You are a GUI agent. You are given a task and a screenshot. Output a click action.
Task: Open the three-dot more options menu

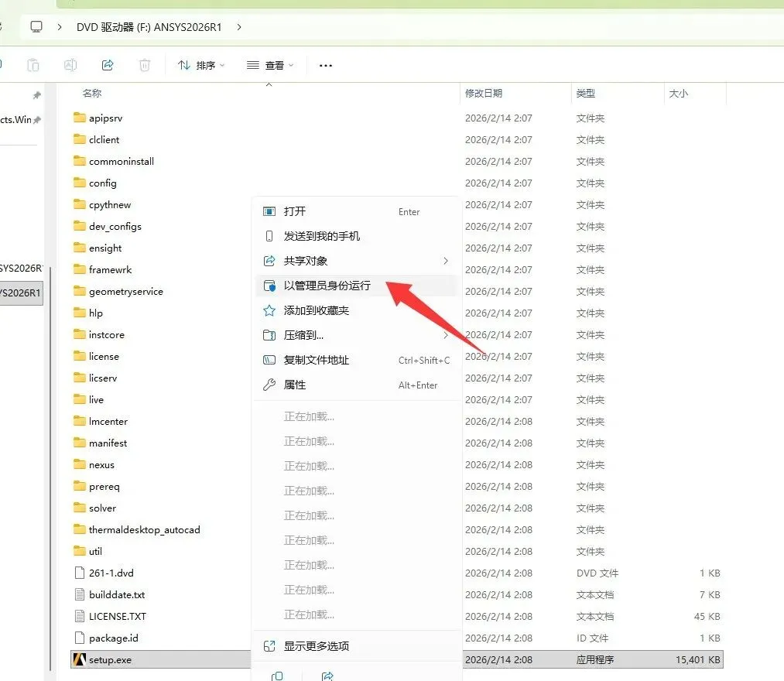pyautogui.click(x=326, y=66)
